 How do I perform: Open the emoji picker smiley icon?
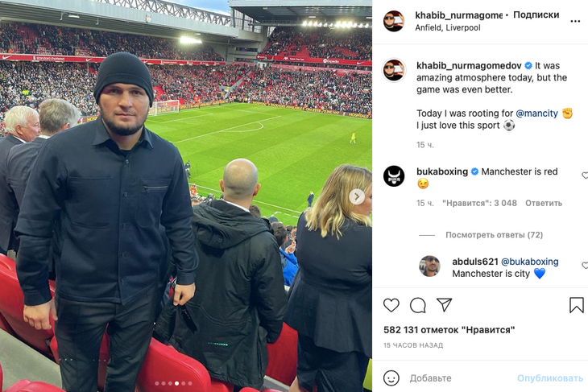(x=391, y=378)
